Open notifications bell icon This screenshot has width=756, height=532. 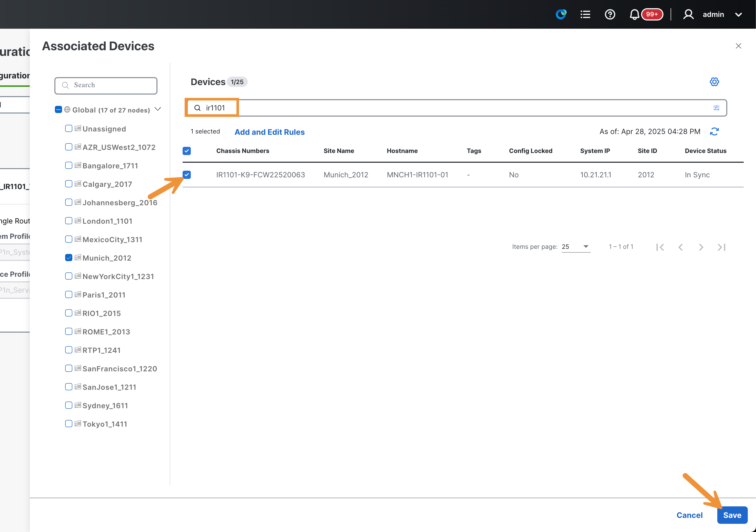(x=634, y=14)
